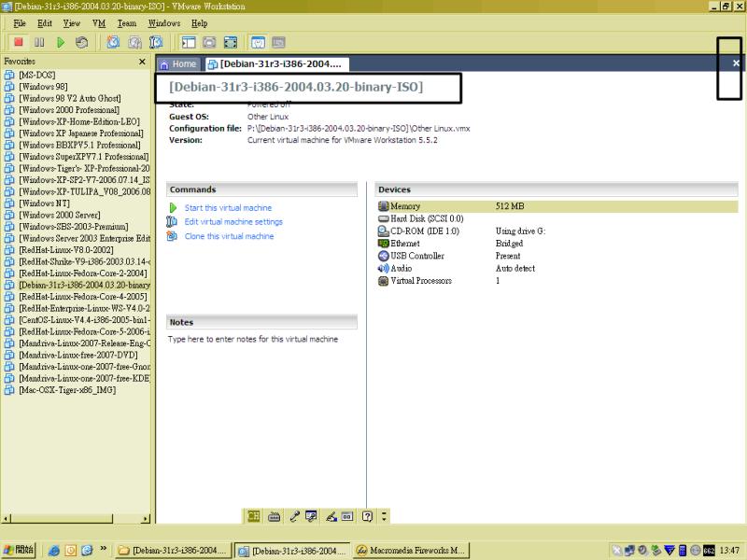Select [Windows 98] in Favorites

click(43, 87)
